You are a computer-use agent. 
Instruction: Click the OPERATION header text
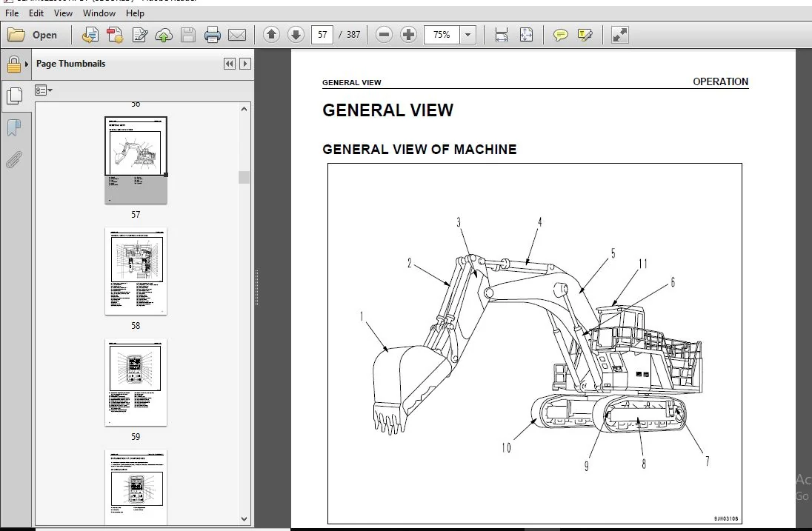point(720,81)
